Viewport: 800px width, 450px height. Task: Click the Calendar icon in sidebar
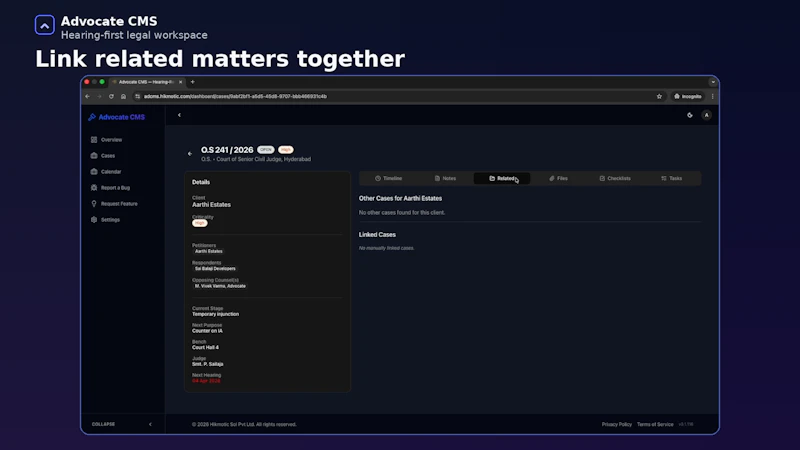tap(94, 171)
